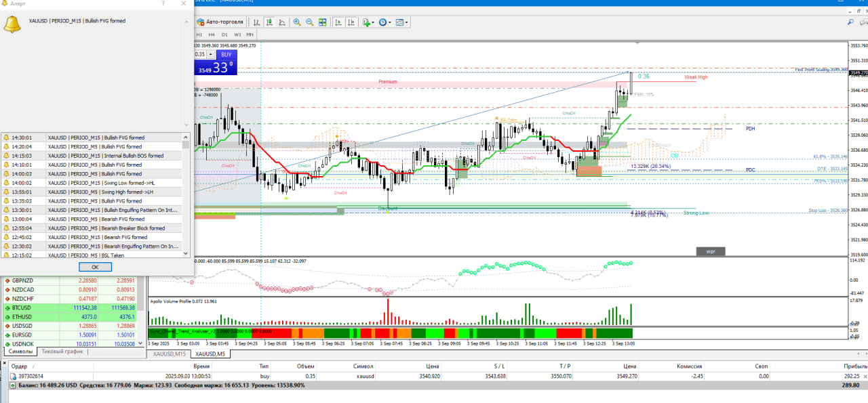868x403 pixels.
Task: Click the bell icon of 12:30:02 alert
Action: (6, 246)
